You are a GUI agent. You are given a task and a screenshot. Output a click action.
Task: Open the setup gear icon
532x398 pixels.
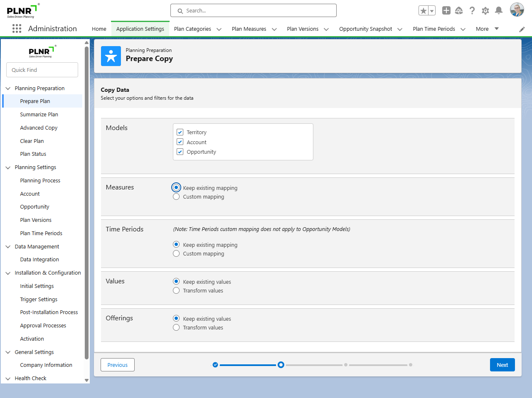coord(485,10)
